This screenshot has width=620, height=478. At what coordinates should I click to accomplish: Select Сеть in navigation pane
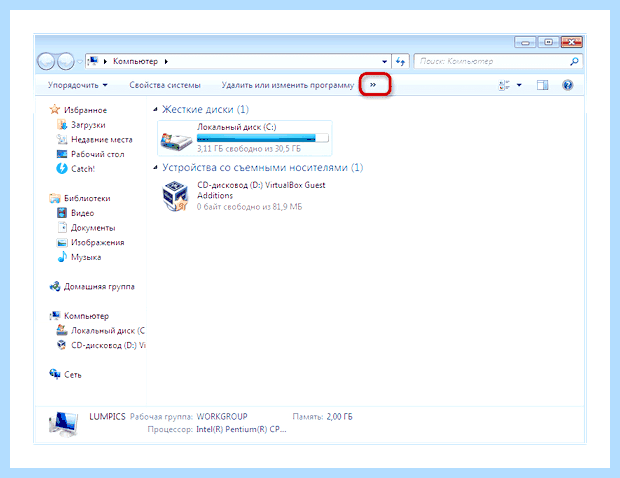click(73, 374)
